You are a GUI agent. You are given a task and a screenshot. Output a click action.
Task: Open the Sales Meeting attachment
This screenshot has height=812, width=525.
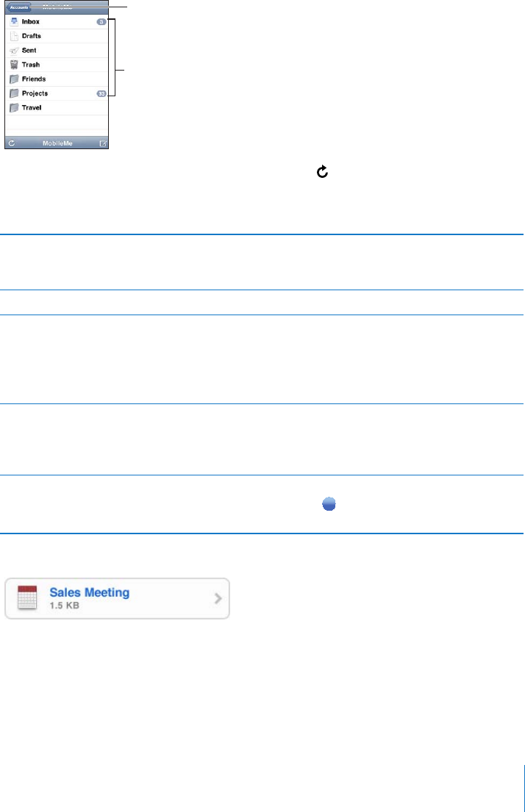click(117, 599)
